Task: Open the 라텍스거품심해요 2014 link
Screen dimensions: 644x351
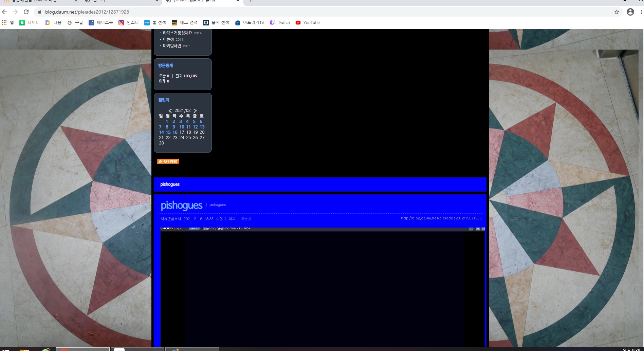Action: [182, 33]
